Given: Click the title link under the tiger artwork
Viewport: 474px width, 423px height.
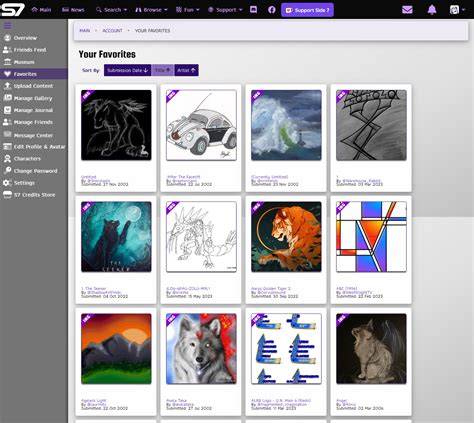Looking at the screenshot, I should click(x=271, y=288).
